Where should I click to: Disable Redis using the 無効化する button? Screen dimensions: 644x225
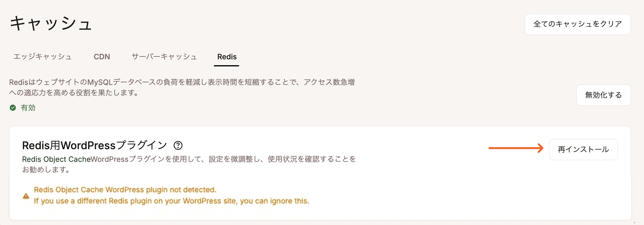(603, 95)
